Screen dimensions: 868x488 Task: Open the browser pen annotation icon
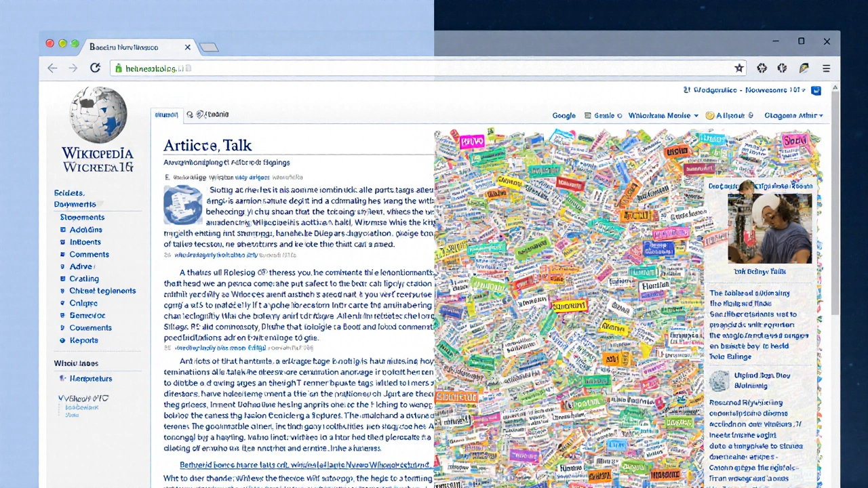[x=804, y=68]
